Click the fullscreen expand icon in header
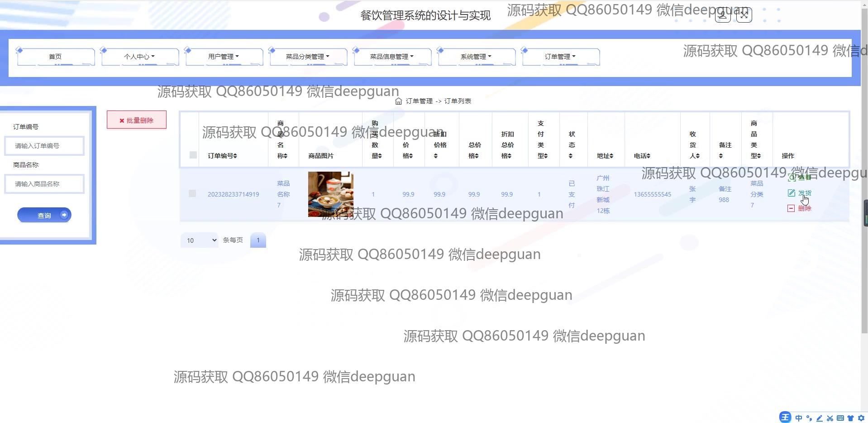Viewport: 868px width, 423px height. (744, 15)
